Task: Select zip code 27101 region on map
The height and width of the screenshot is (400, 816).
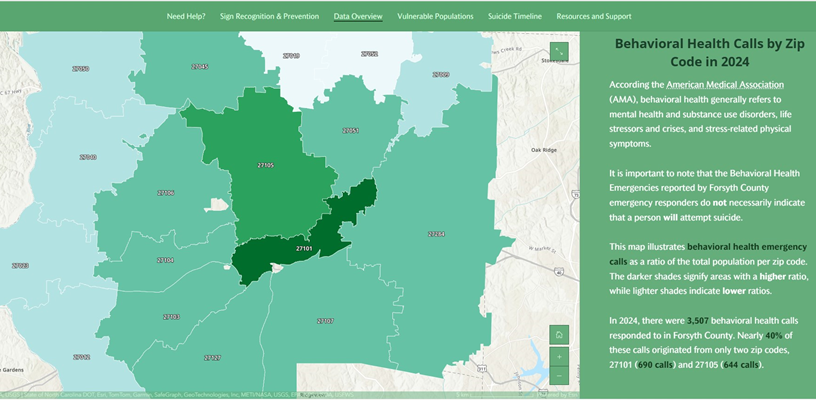Action: pyautogui.click(x=290, y=257)
